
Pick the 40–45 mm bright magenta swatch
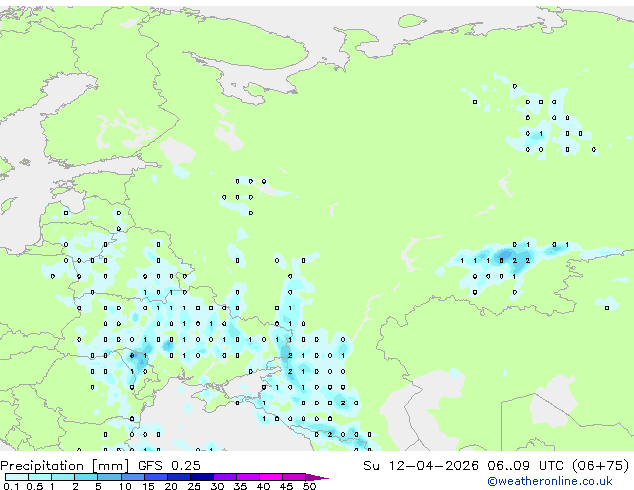[271, 477]
